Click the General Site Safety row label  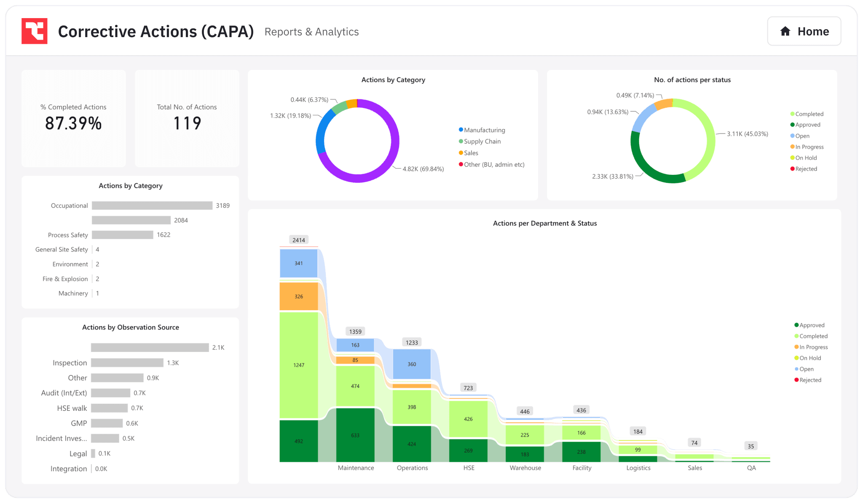[62, 249]
